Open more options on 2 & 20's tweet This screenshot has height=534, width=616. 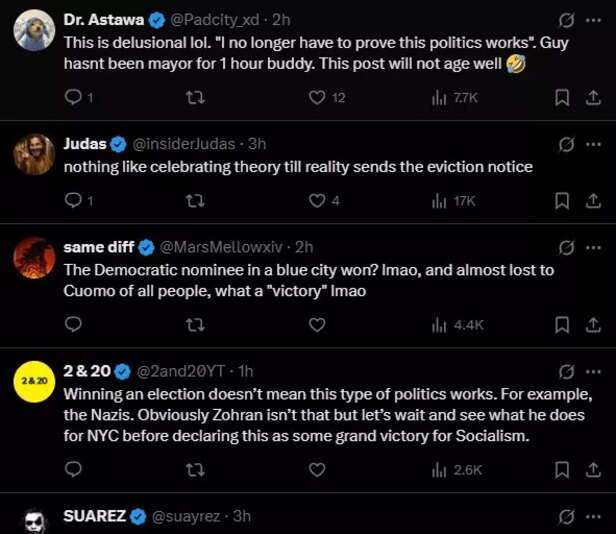[593, 372]
